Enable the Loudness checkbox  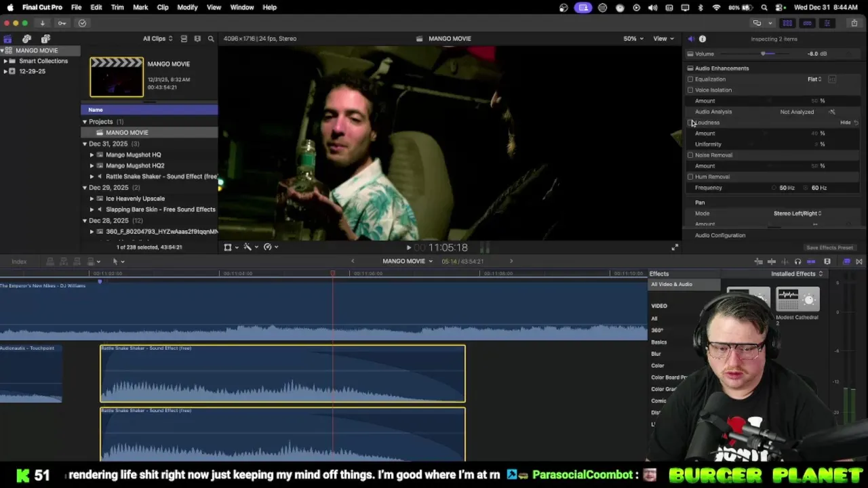point(690,123)
